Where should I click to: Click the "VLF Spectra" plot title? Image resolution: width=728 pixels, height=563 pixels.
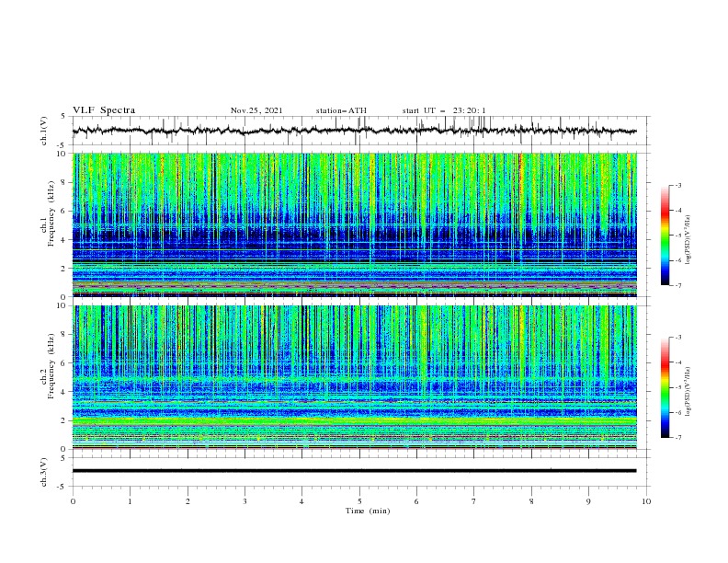(x=104, y=110)
